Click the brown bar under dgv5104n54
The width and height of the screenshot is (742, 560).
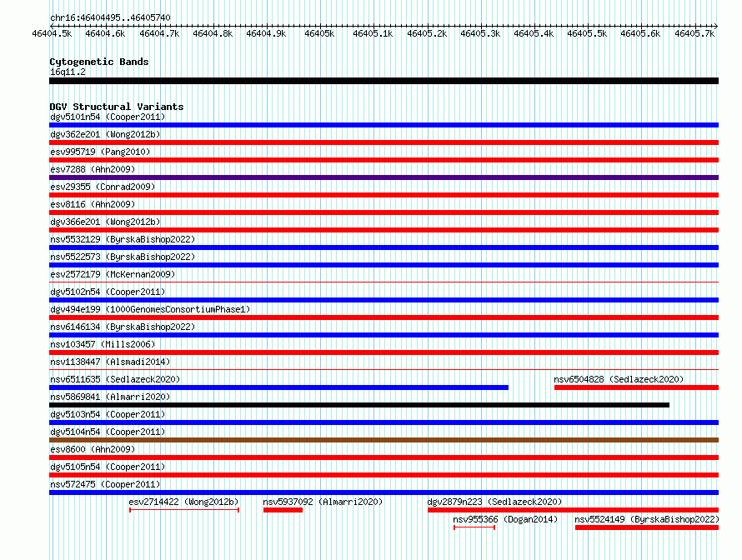click(x=384, y=440)
